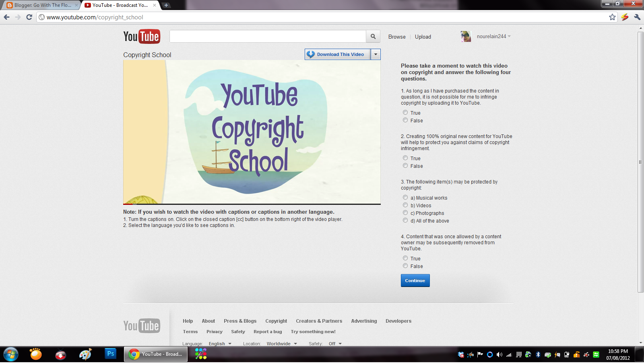
Task: Choose option d) All of the above
Action: pyautogui.click(x=405, y=221)
